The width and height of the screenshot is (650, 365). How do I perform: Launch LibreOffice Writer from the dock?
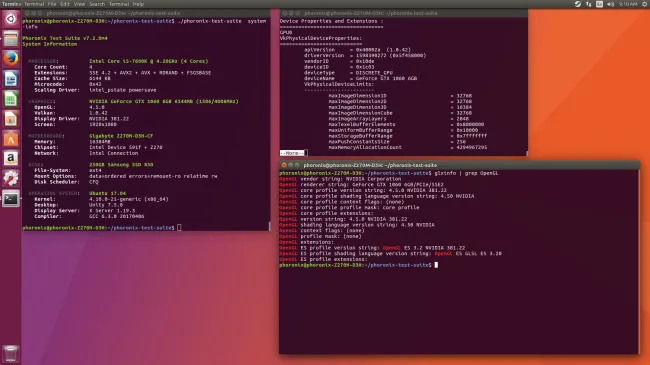tap(11, 79)
